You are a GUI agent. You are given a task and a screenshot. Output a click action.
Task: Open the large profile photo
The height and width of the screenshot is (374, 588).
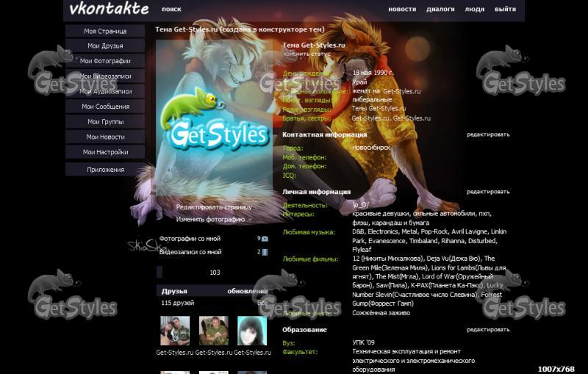coord(214,121)
